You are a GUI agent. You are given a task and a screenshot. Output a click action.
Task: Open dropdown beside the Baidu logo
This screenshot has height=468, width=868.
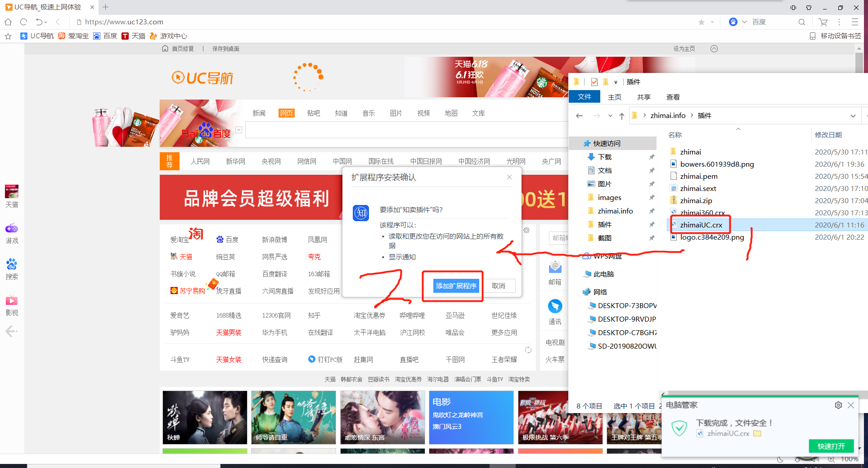tap(239, 130)
